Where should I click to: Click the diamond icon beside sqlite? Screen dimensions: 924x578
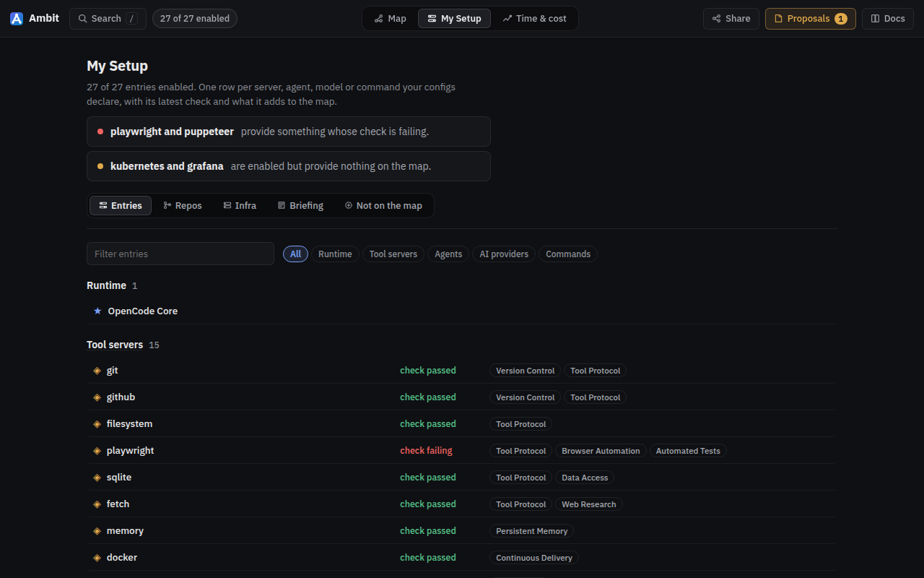97,478
